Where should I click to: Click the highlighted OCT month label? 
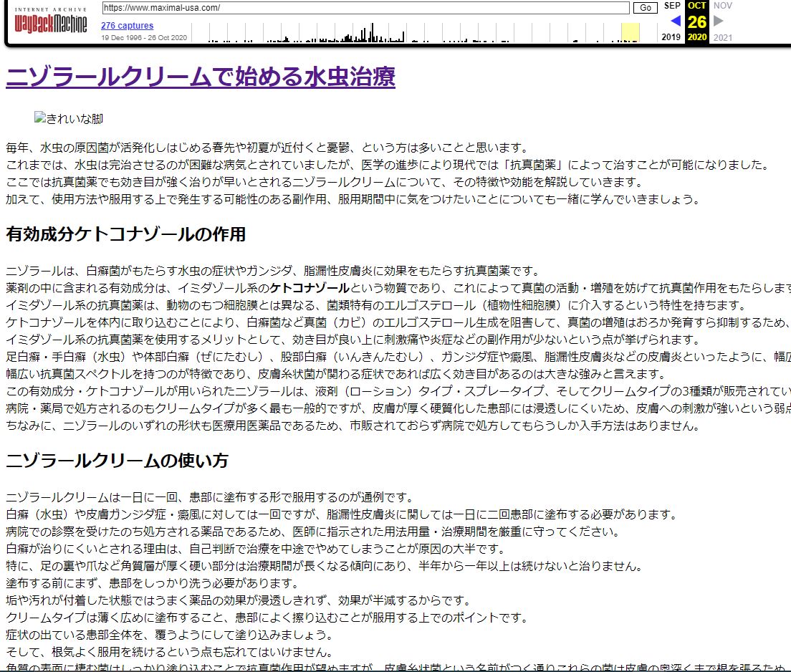[696, 6]
